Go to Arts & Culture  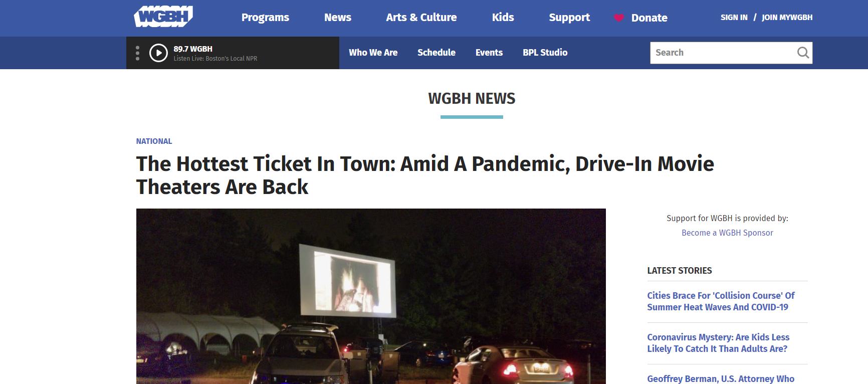click(x=421, y=18)
